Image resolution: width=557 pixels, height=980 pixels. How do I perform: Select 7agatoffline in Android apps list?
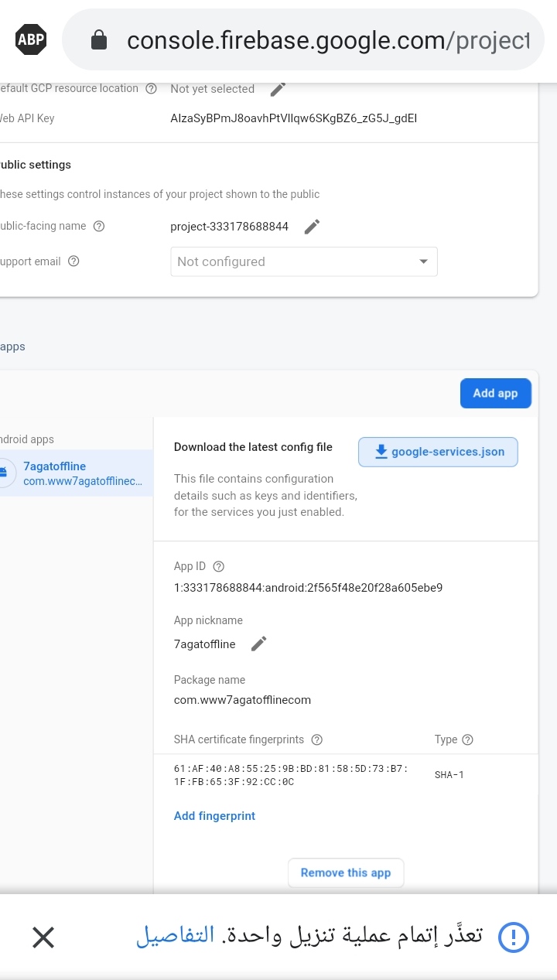(77, 473)
